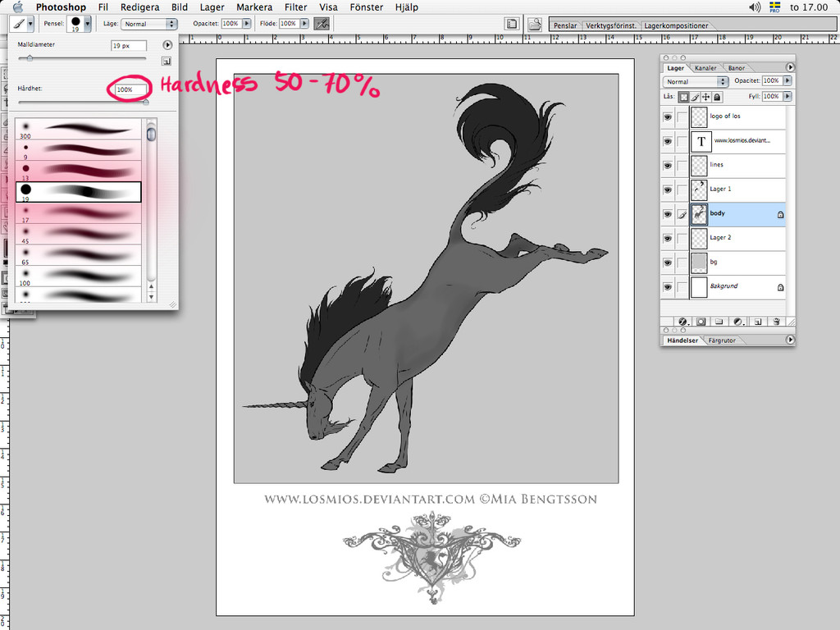
Task: Open the Apple menu
Action: click(x=18, y=7)
